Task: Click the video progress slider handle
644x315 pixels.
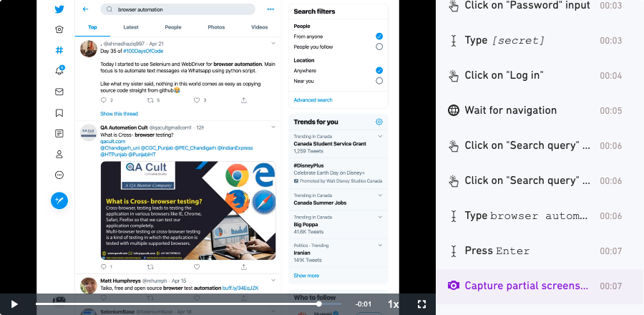Action: click(318, 304)
